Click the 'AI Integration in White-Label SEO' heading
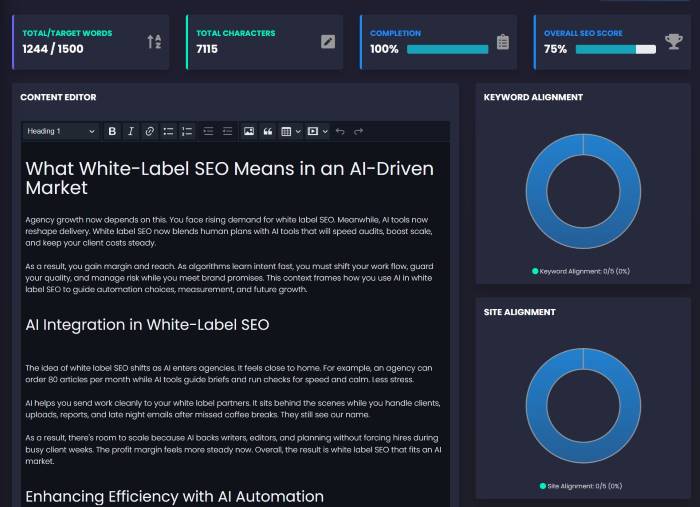The image size is (700, 507). coord(147,324)
